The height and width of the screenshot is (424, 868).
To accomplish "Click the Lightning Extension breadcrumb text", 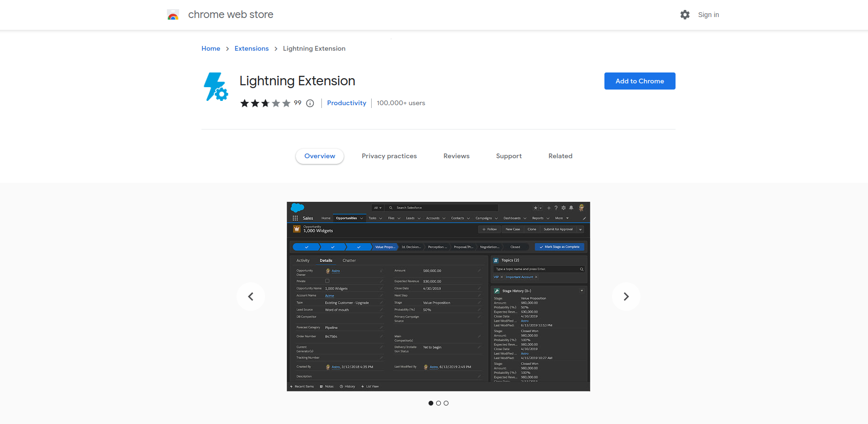I will [314, 48].
